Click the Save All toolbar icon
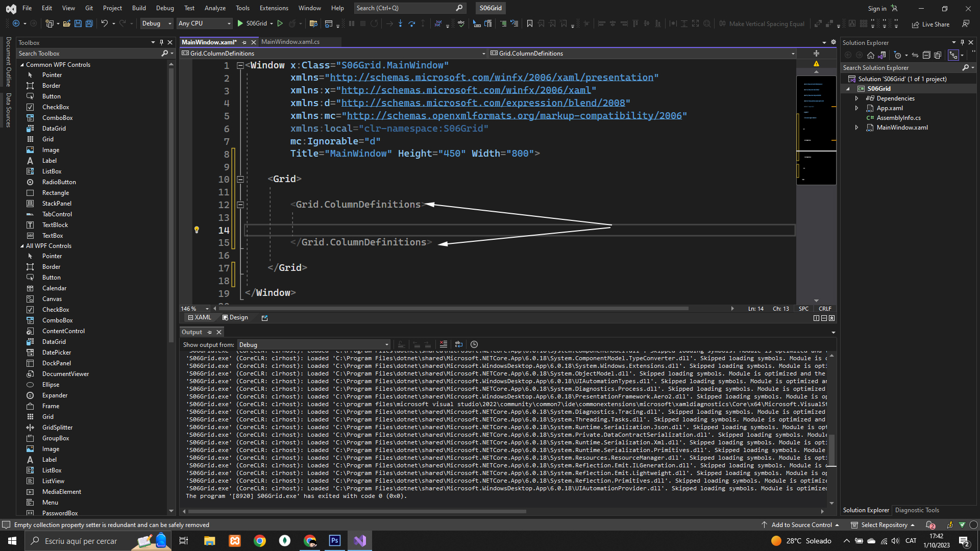 pos(89,23)
